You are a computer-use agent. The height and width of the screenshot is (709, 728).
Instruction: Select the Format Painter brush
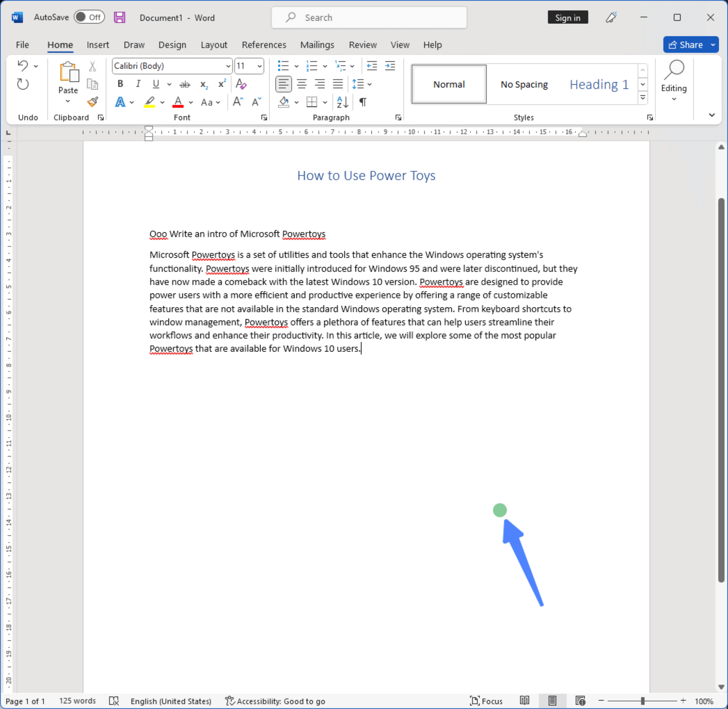click(92, 102)
